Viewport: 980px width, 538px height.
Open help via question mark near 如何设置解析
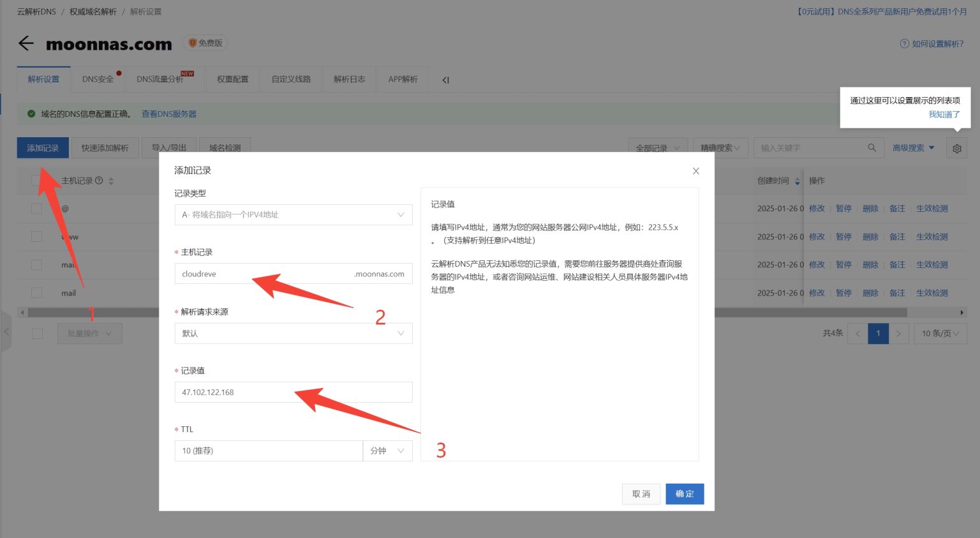click(905, 43)
